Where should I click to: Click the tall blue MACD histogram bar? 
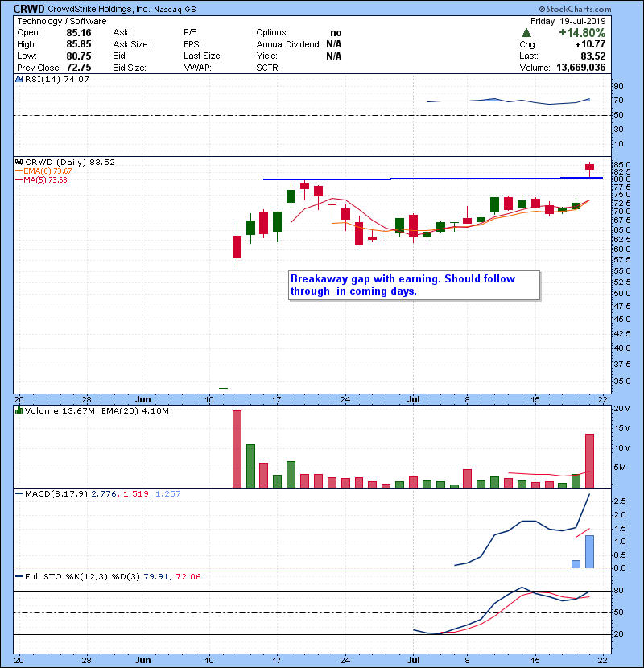point(589,551)
